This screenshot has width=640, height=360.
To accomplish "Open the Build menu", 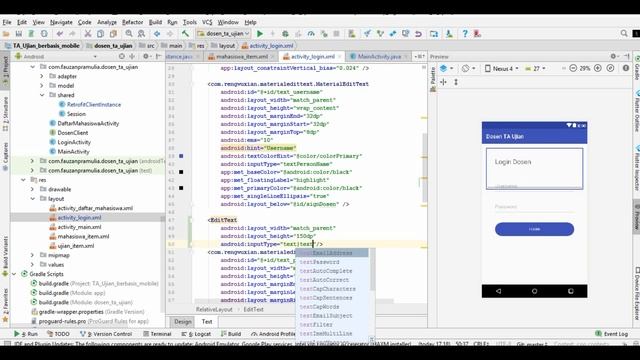I will pyautogui.click(x=155, y=22).
